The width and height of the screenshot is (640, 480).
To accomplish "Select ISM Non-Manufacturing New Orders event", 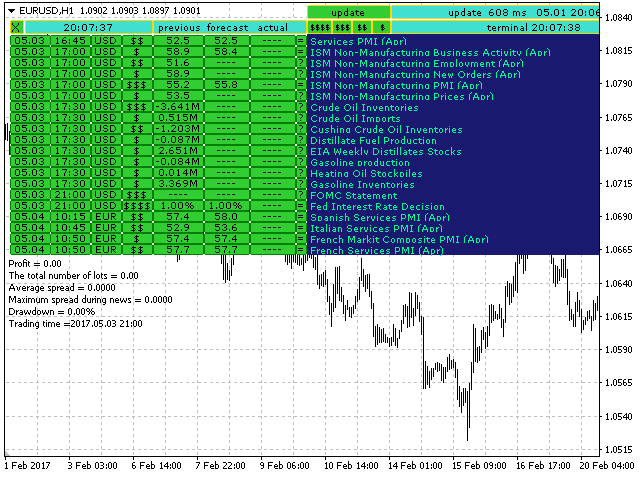I will pos(415,75).
